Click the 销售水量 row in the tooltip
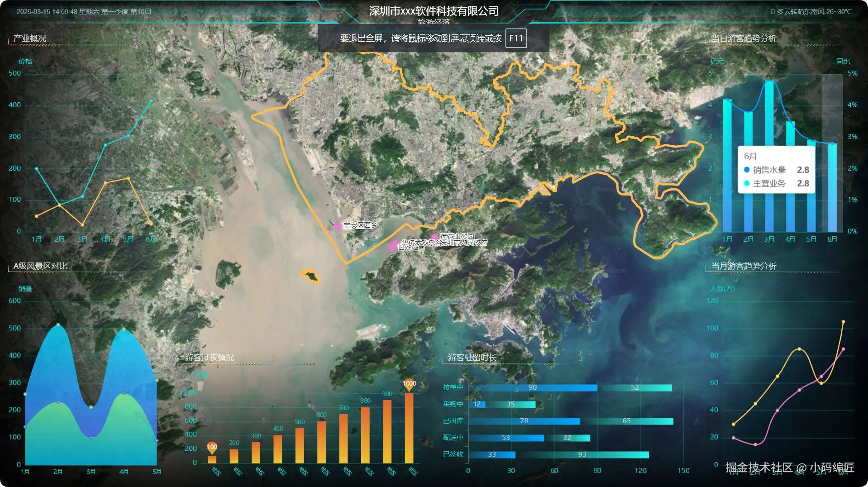 pyautogui.click(x=776, y=170)
